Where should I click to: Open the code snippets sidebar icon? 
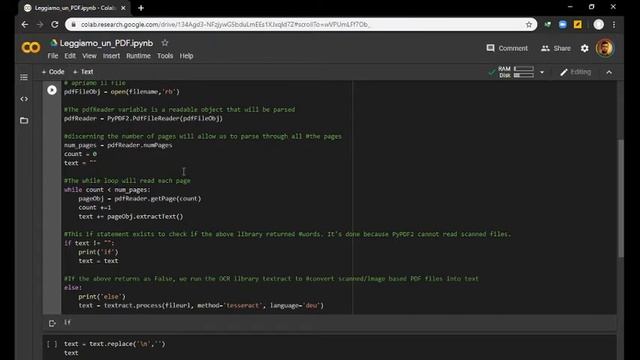[24, 99]
